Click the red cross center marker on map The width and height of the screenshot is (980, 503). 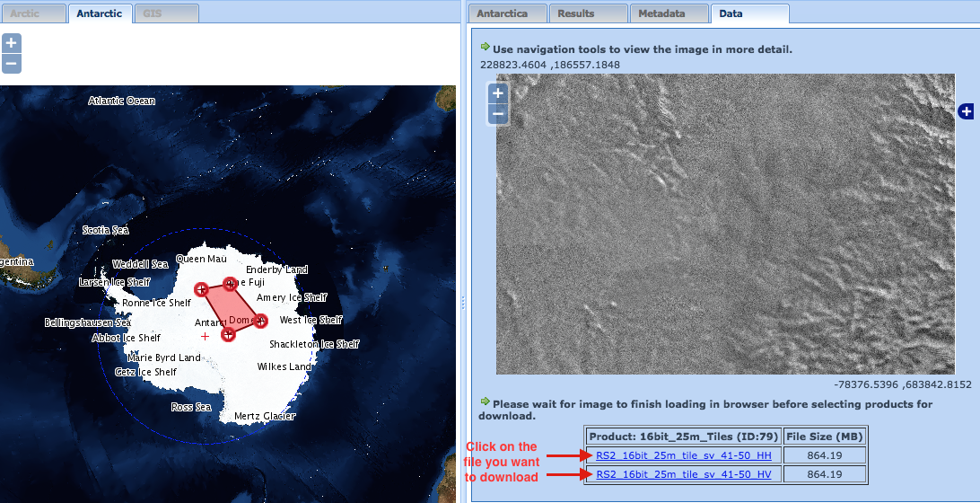pos(205,337)
